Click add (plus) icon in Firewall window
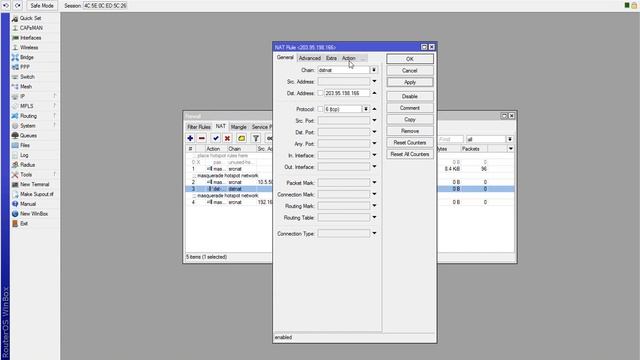This screenshot has height=360, width=640. [x=190, y=139]
